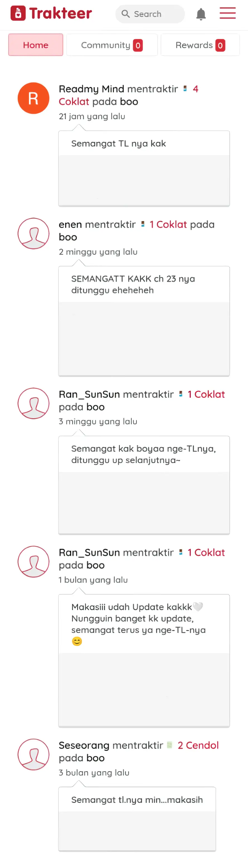
Task: Switch to the Community tab
Action: coord(112,45)
